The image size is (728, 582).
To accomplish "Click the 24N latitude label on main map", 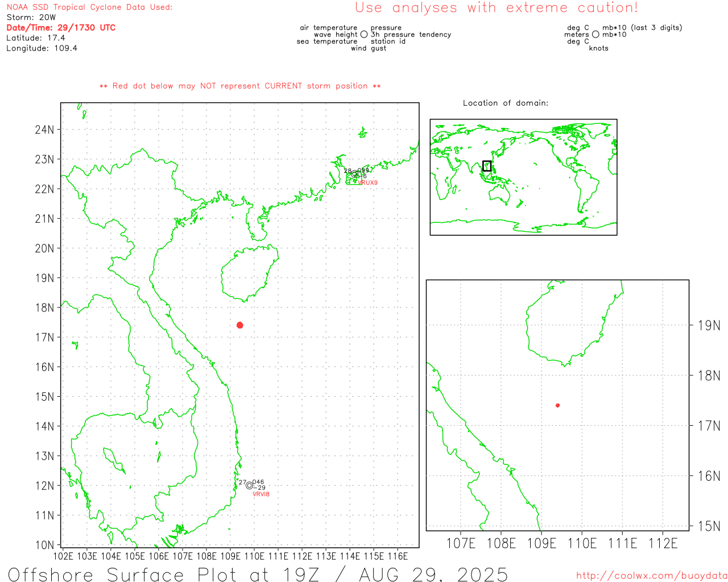I will point(44,130).
